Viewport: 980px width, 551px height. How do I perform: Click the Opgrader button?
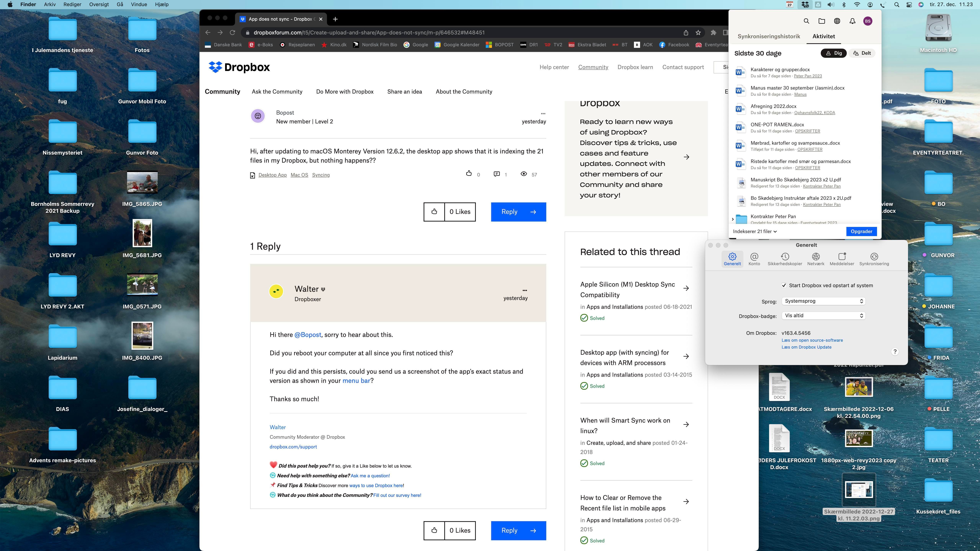coord(861,231)
